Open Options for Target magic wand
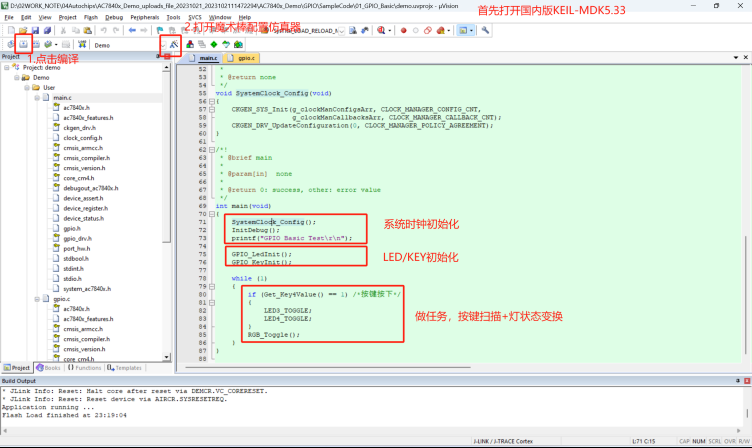Image resolution: width=752 pixels, height=448 pixels. (174, 45)
